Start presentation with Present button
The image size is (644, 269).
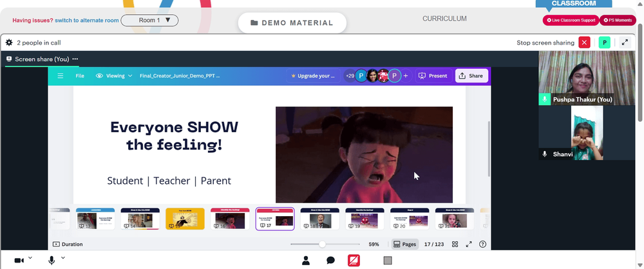click(433, 75)
